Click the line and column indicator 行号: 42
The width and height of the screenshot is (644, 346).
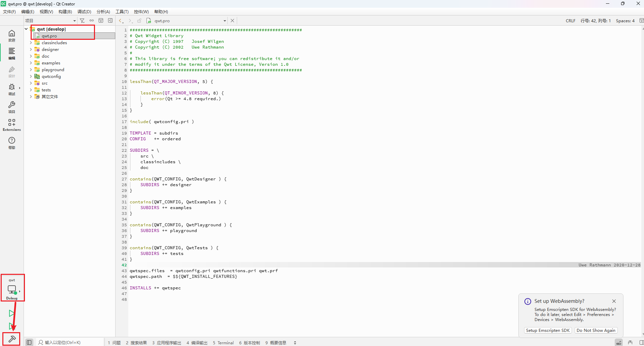click(595, 21)
